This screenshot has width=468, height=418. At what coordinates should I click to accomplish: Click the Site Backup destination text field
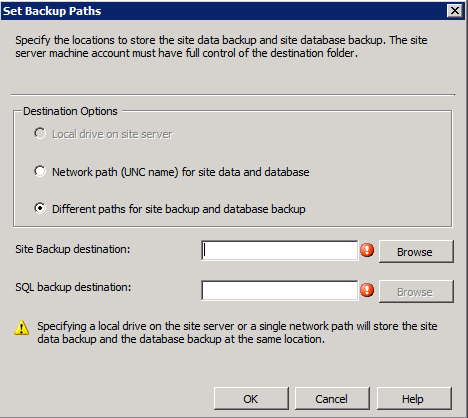pos(280,250)
